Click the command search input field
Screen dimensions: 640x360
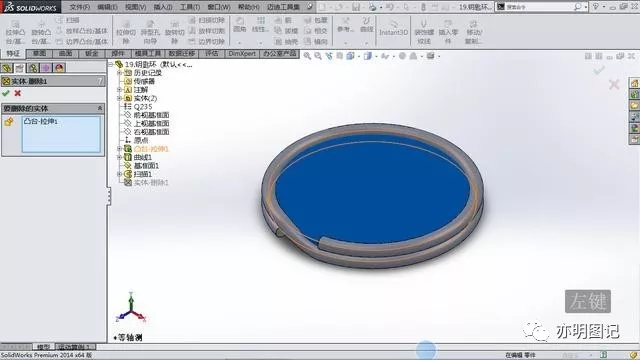pos(539,7)
